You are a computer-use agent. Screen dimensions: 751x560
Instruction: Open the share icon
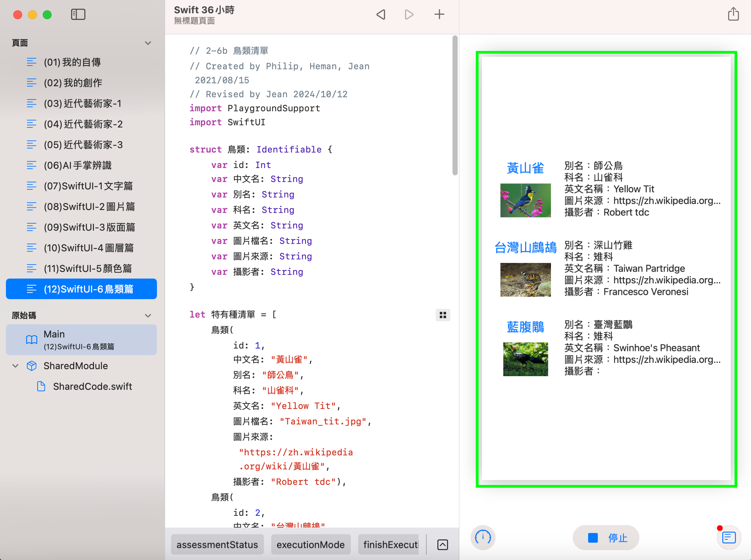point(733,15)
